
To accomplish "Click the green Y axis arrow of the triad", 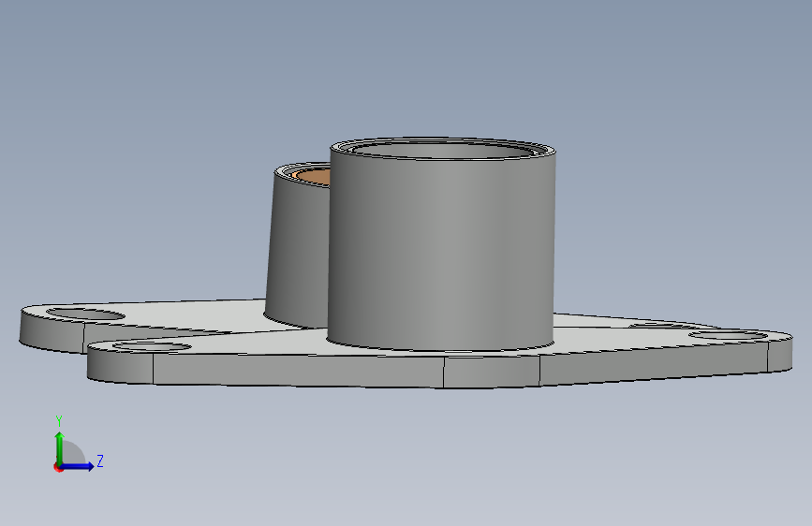I will (60, 447).
